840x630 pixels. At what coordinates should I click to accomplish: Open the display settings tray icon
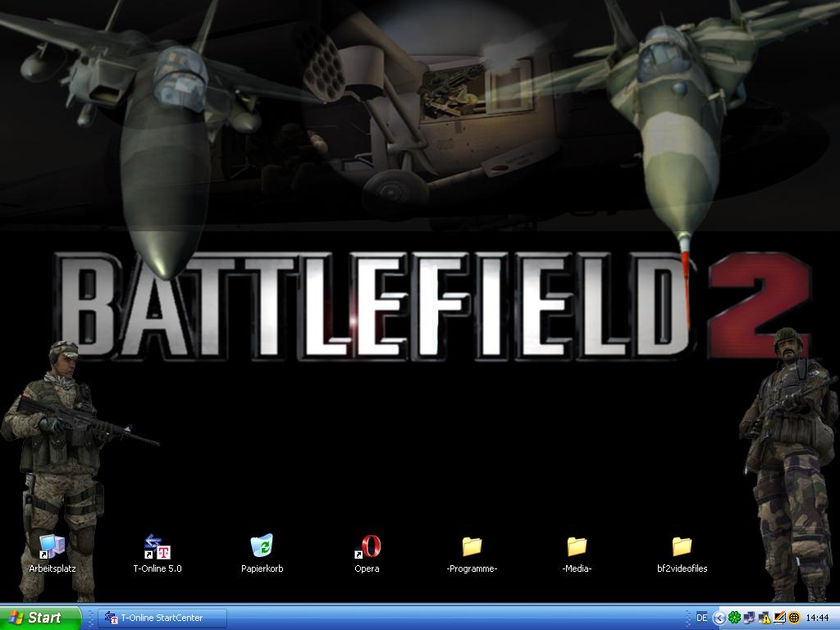pyautogui.click(x=779, y=619)
